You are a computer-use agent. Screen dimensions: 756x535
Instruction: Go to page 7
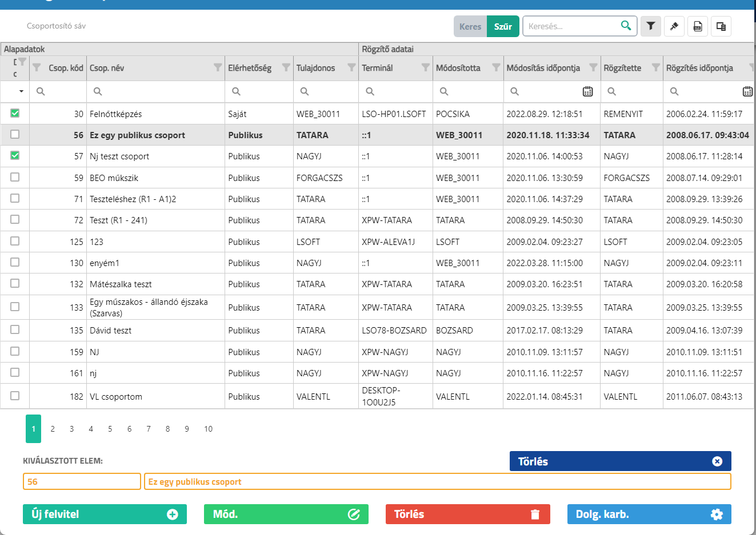[x=149, y=429]
